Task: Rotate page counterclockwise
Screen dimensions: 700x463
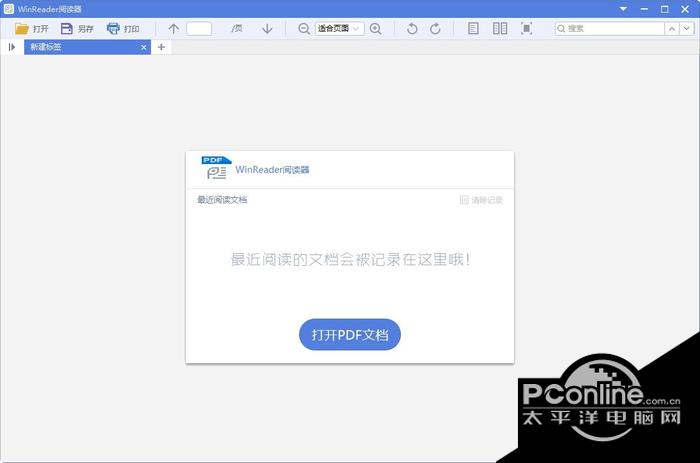Action: [412, 29]
